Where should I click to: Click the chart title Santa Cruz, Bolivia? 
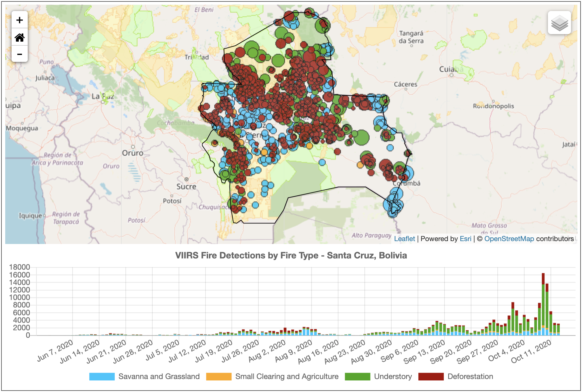coord(291,255)
